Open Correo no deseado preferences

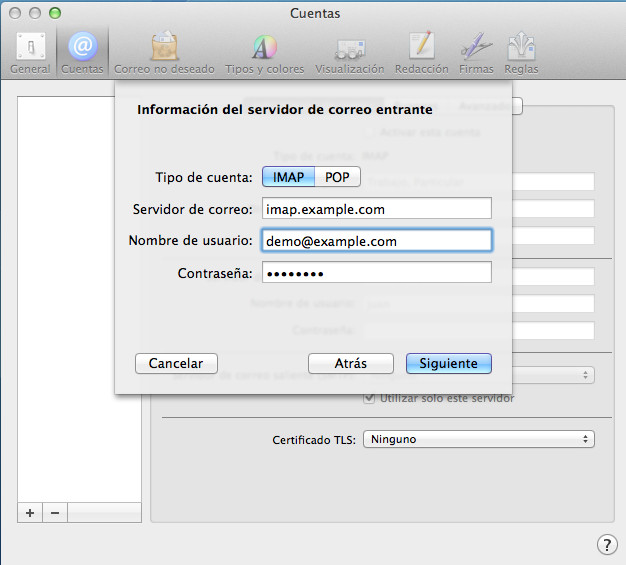pyautogui.click(x=163, y=53)
